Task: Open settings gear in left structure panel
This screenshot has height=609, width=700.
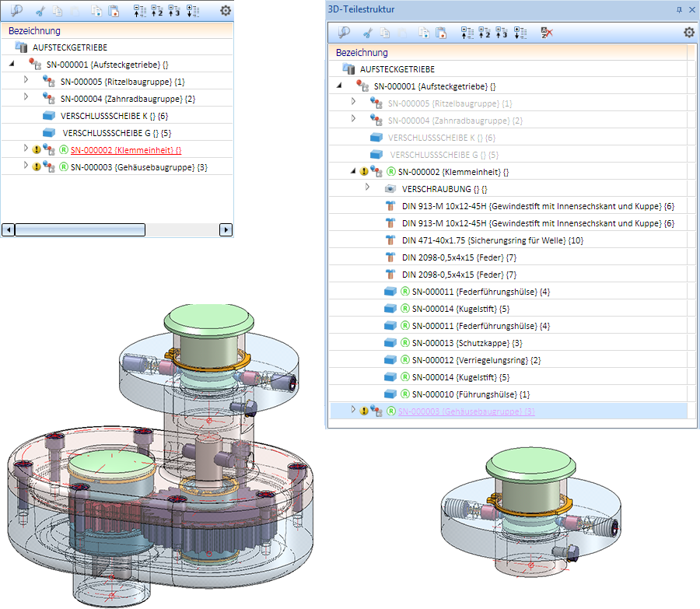Action: [226, 11]
